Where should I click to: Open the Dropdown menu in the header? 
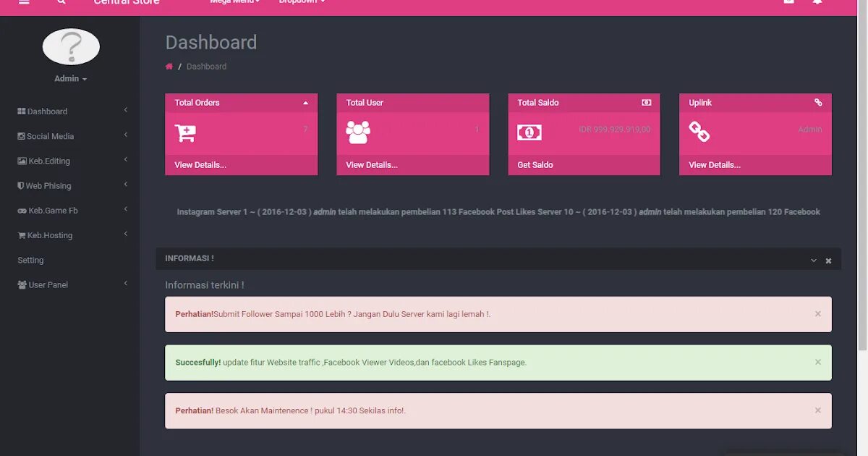click(x=302, y=2)
